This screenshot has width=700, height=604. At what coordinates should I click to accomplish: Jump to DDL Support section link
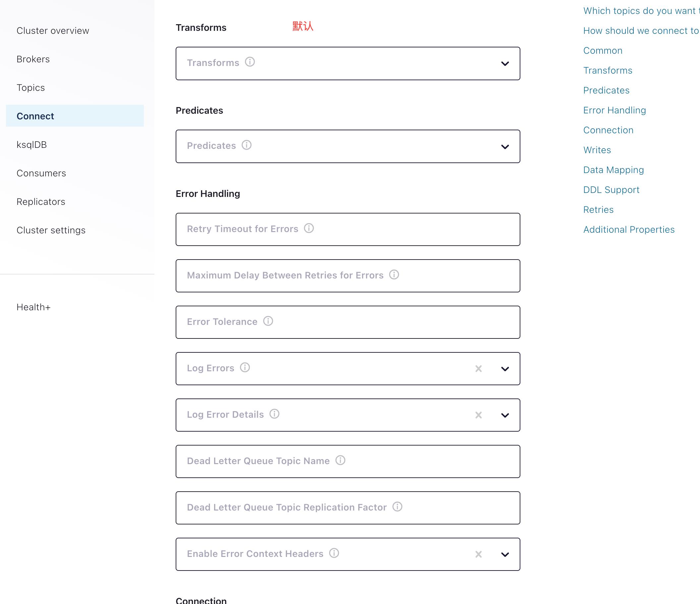(611, 190)
